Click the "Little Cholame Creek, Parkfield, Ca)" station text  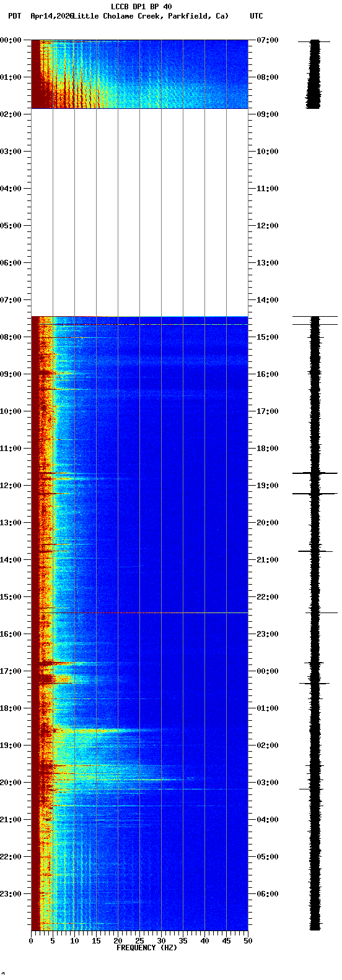tap(151, 16)
